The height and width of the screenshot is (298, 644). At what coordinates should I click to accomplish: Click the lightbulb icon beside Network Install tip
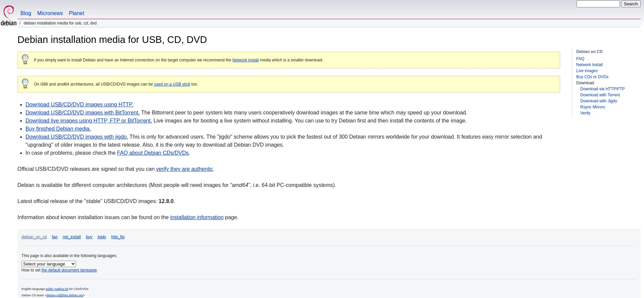point(25,59)
